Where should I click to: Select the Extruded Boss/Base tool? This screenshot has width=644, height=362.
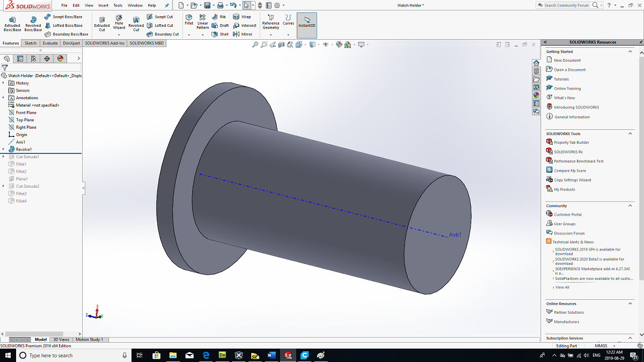tap(12, 24)
